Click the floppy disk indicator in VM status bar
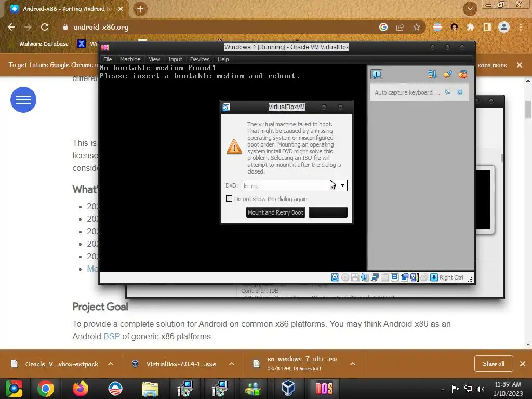The image size is (532, 399). [355, 277]
